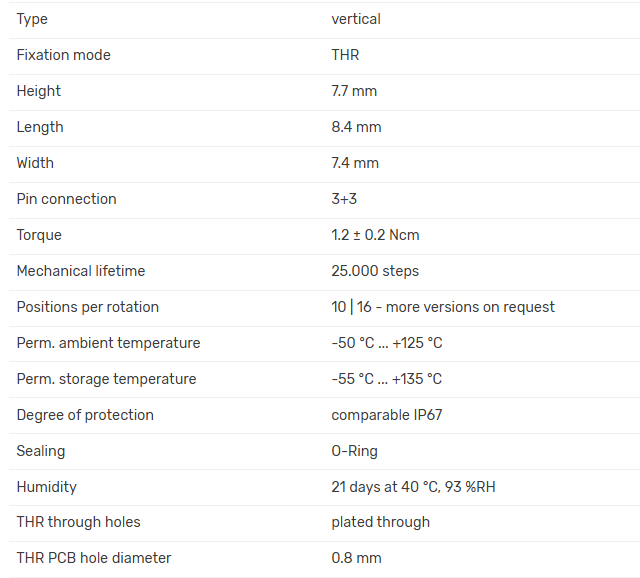Click the Pin connection label
Image resolution: width=640 pixels, height=578 pixels.
click(66, 199)
